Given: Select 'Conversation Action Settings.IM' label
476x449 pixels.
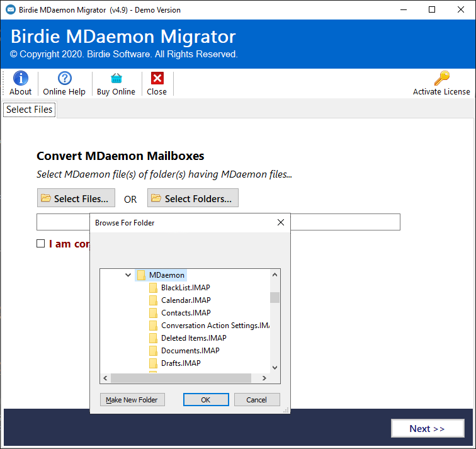Looking at the screenshot, I should (x=215, y=326).
